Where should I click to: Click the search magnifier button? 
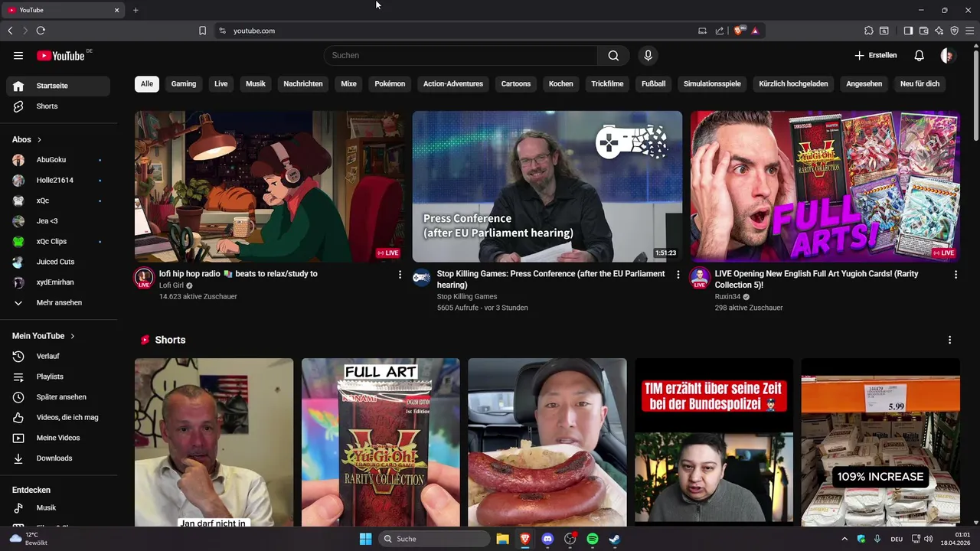coord(613,55)
